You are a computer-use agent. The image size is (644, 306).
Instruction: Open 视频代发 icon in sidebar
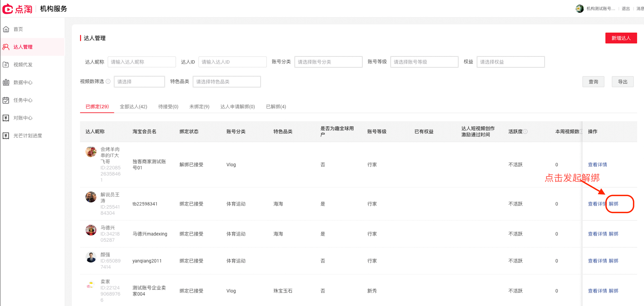click(6, 65)
